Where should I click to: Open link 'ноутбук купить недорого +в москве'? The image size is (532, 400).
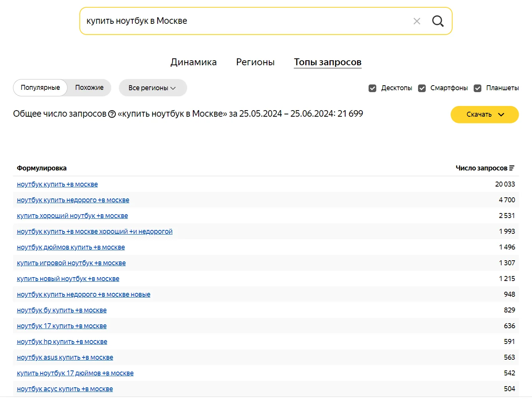[73, 200]
